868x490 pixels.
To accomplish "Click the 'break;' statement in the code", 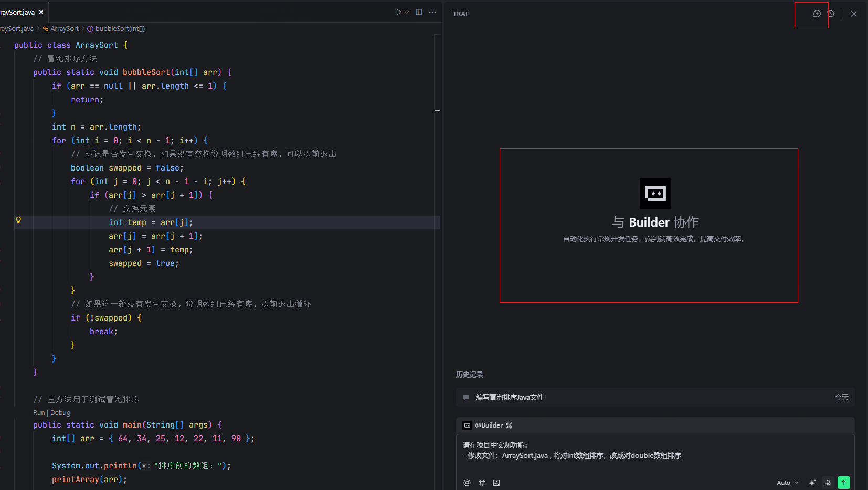I will (x=103, y=332).
